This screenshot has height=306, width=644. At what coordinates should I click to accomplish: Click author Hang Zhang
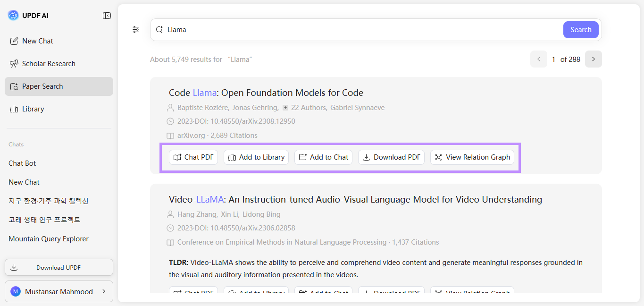click(x=197, y=214)
